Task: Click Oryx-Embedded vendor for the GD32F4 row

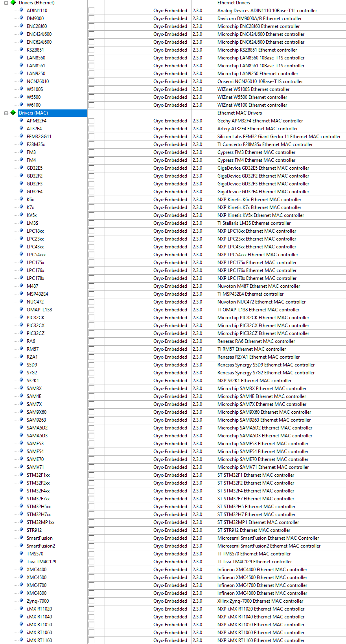Action: coord(170,192)
